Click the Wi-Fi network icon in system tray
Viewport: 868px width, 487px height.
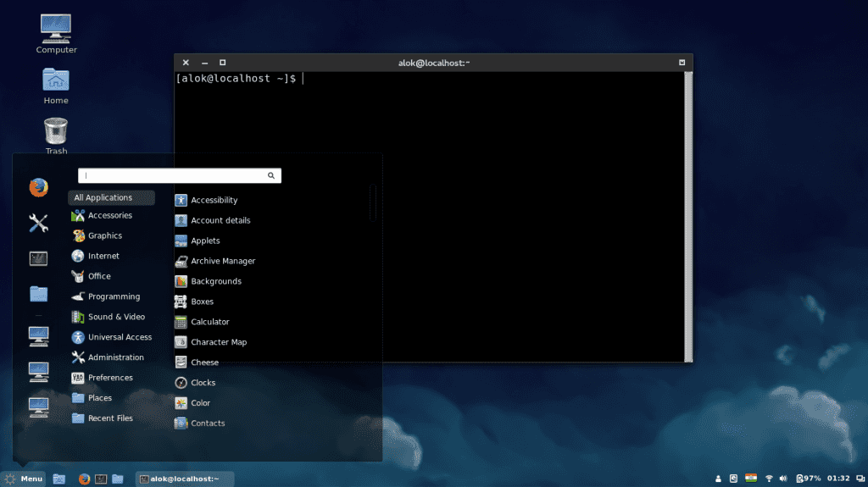coord(770,479)
